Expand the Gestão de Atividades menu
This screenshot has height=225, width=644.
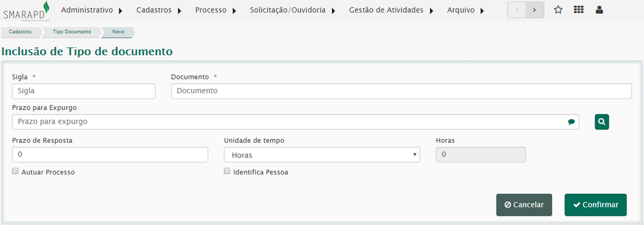coord(392,10)
